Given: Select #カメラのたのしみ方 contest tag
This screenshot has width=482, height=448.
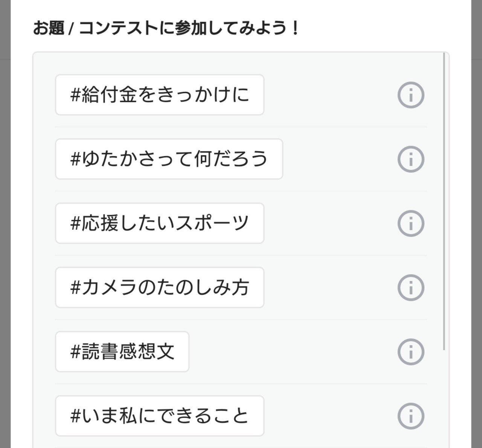Looking at the screenshot, I should 160,288.
